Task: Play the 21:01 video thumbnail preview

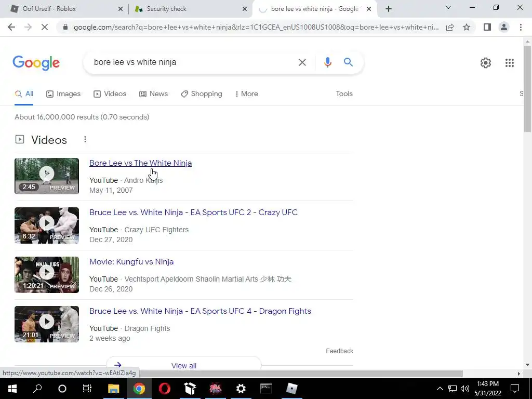Action: tap(47, 324)
